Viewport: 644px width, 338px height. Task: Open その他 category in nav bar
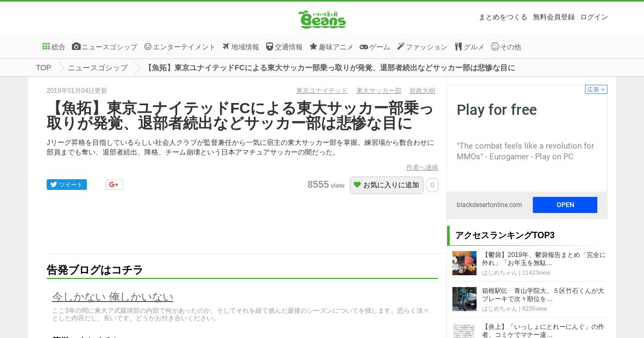tap(506, 47)
